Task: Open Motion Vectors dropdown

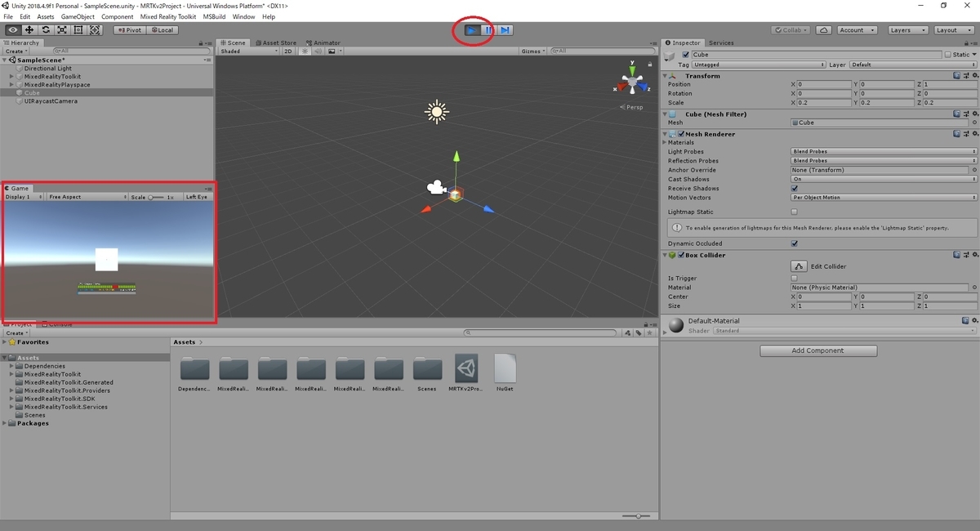Action: tap(884, 198)
